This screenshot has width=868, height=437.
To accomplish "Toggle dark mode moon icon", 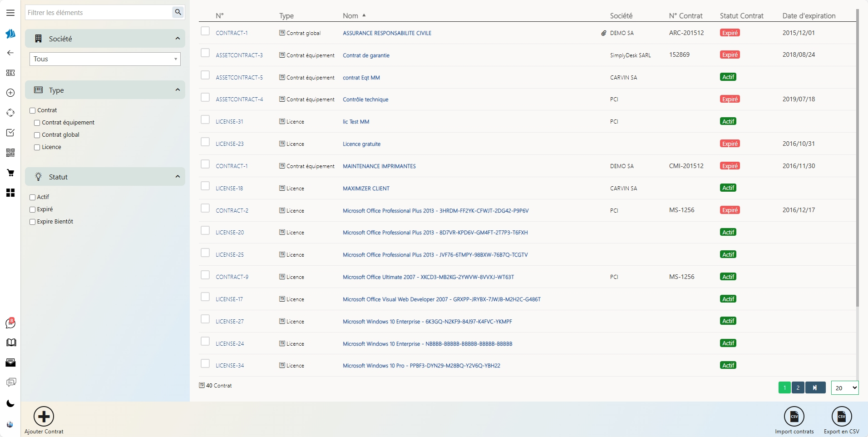I will pos(10,403).
